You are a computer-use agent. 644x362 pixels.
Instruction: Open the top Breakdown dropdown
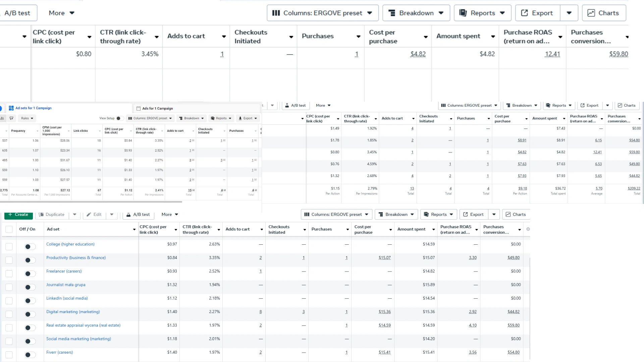click(416, 13)
